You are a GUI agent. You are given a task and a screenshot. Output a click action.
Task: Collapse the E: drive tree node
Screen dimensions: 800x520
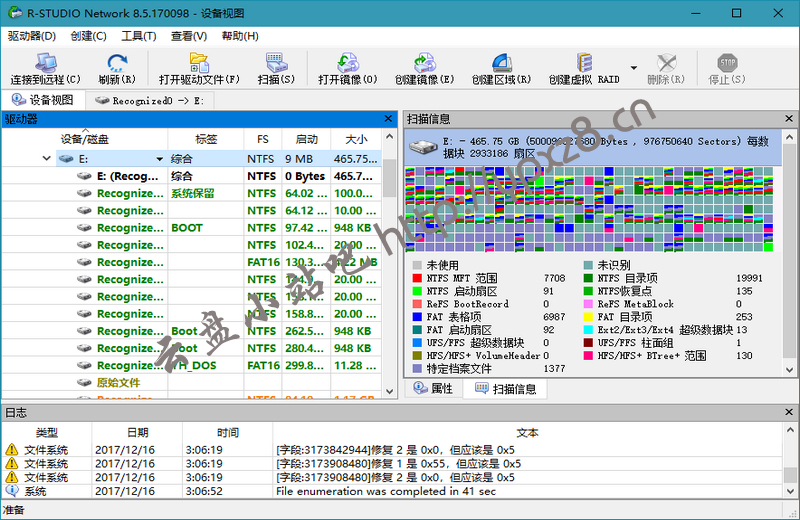coord(46,159)
